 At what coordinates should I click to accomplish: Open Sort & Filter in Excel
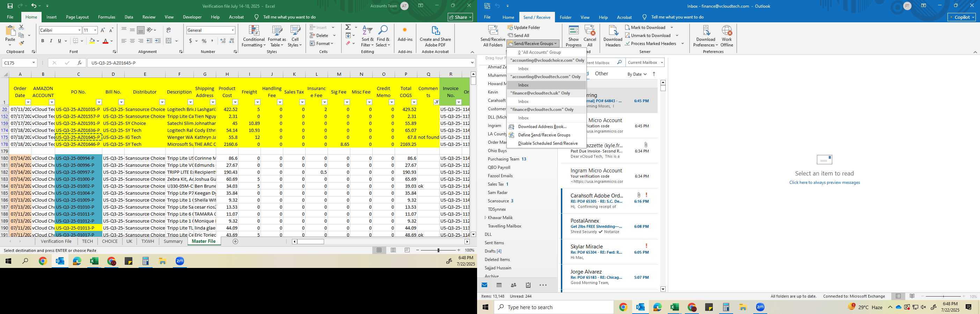(367, 36)
